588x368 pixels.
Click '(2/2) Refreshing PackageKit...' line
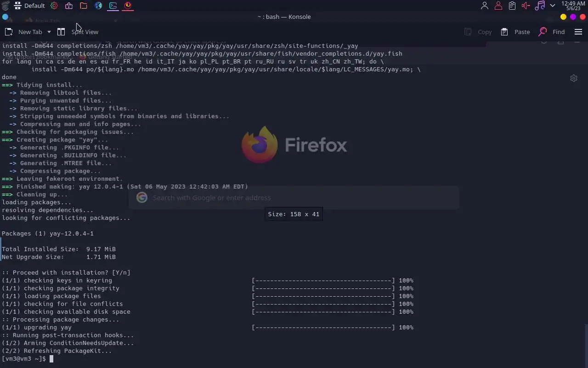click(57, 351)
